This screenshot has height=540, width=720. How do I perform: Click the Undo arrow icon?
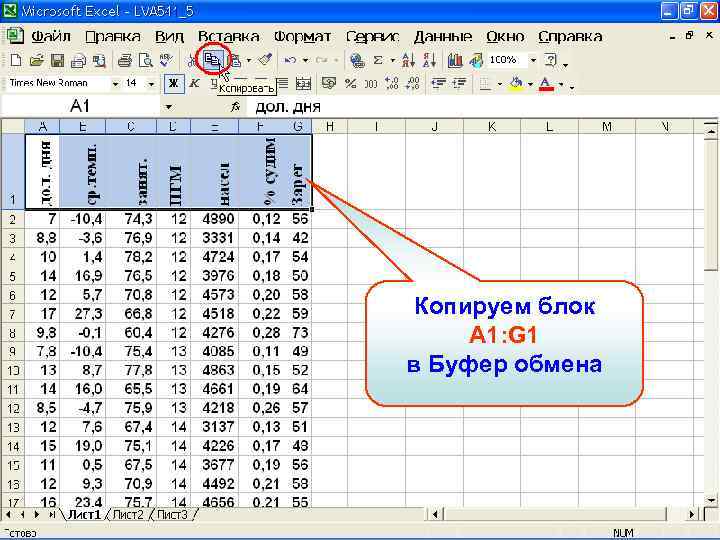click(290, 60)
